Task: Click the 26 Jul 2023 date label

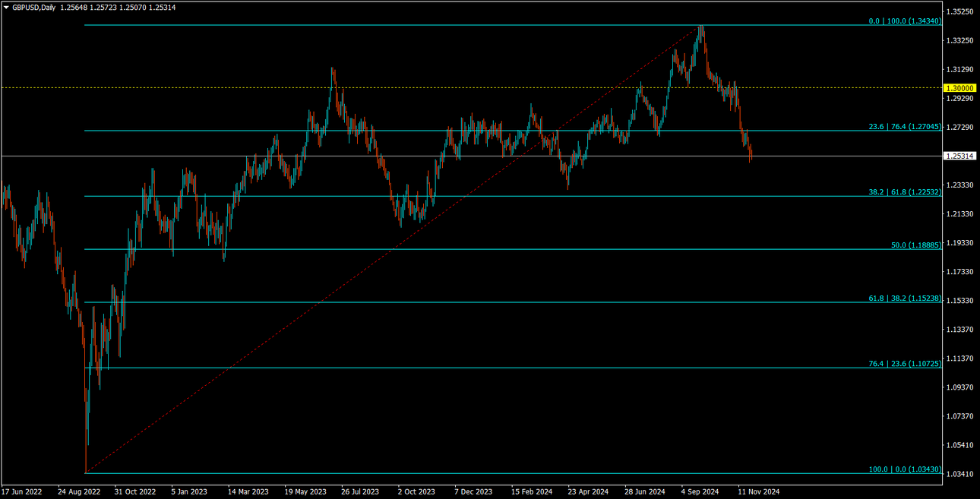Action: click(361, 491)
